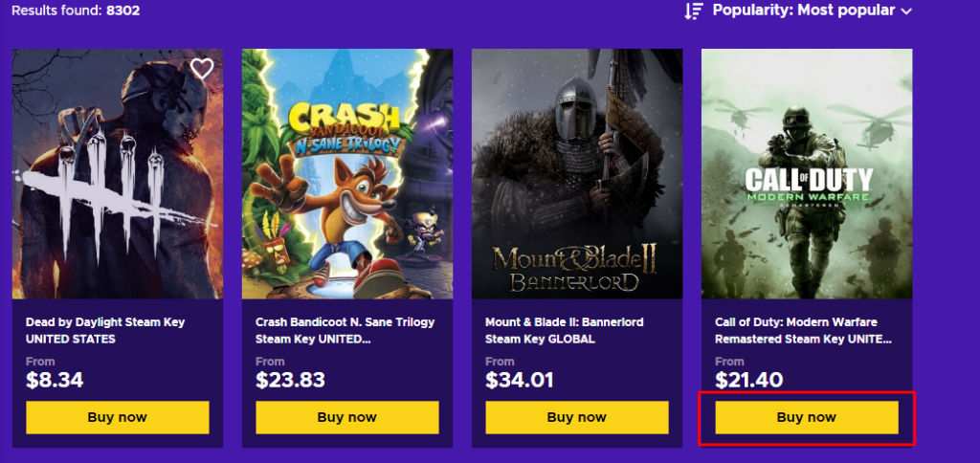Click the $8.34 price
This screenshot has height=463, width=980.
tap(55, 380)
